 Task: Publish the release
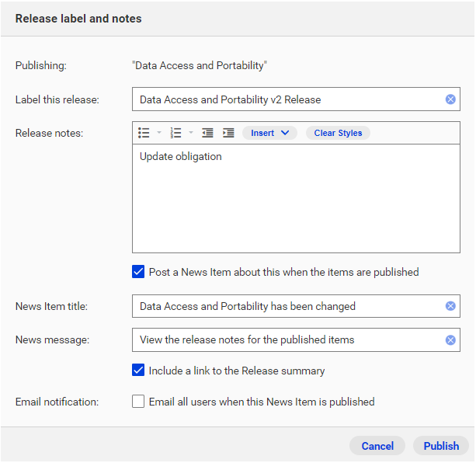pyautogui.click(x=441, y=446)
